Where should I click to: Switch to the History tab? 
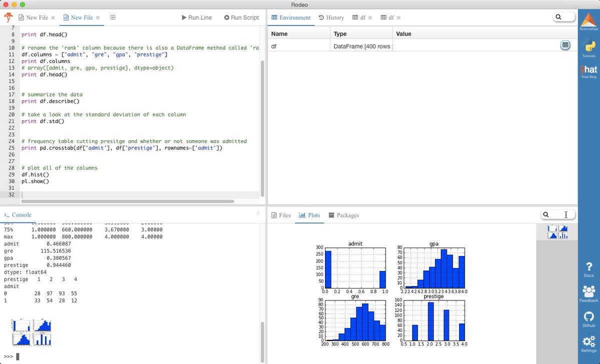(x=331, y=17)
